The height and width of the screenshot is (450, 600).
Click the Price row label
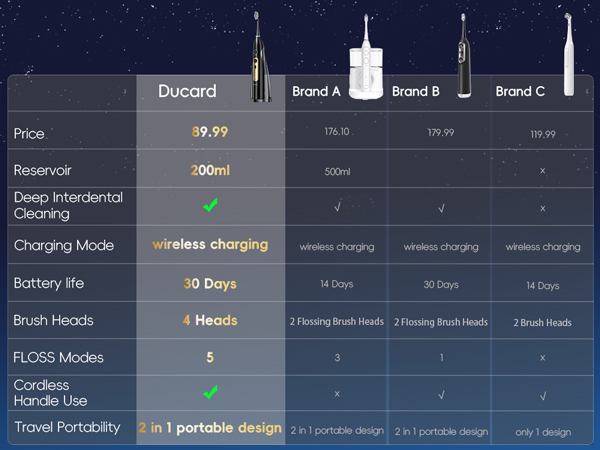click(29, 134)
